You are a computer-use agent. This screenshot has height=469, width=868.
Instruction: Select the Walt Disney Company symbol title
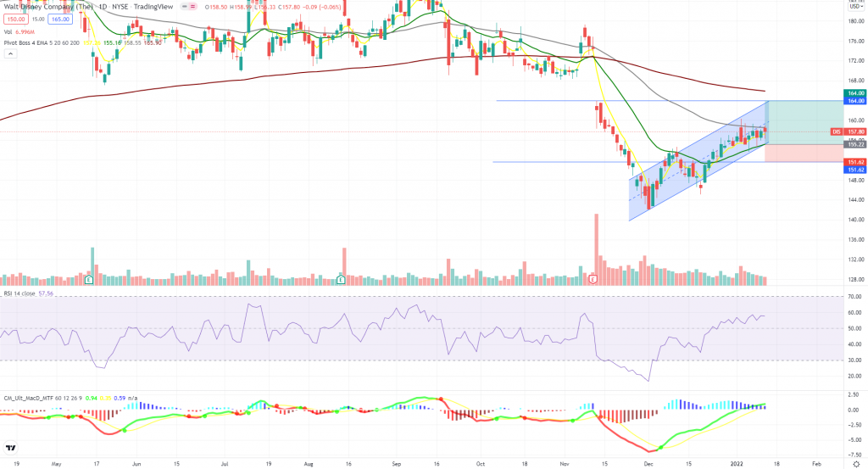tap(48, 7)
